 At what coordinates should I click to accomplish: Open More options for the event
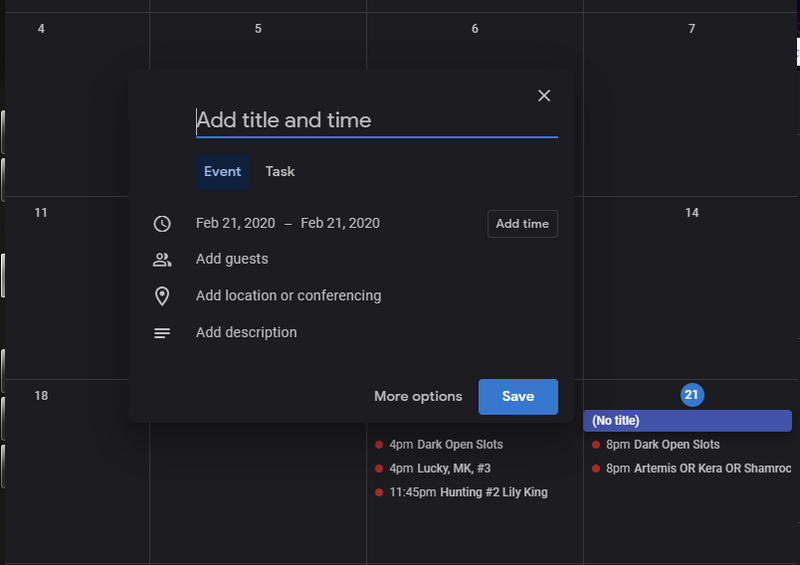(x=418, y=397)
